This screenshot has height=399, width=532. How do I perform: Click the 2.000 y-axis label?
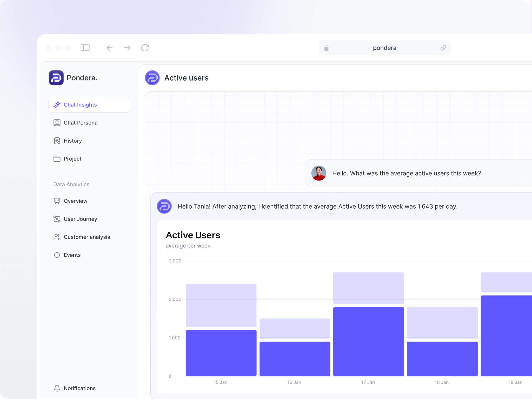pos(175,299)
